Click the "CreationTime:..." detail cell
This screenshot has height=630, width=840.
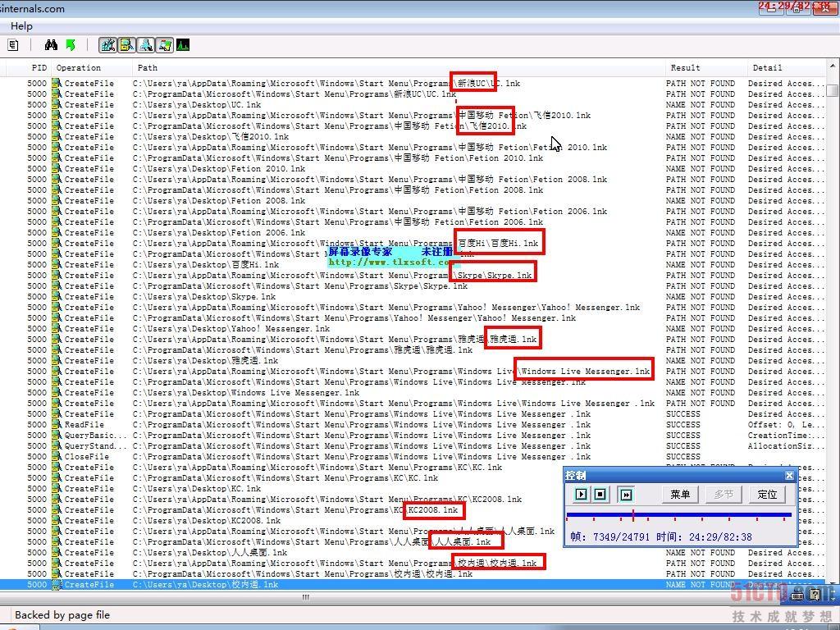pyautogui.click(x=787, y=436)
